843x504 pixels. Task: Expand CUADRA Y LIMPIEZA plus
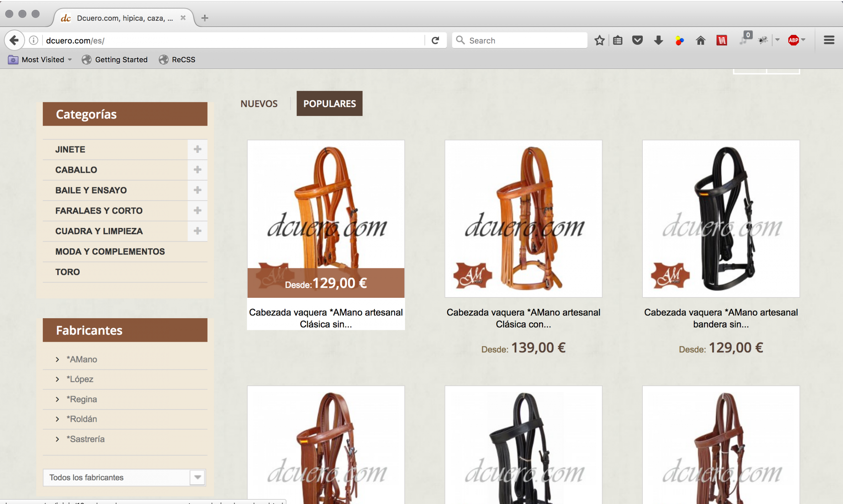click(197, 231)
